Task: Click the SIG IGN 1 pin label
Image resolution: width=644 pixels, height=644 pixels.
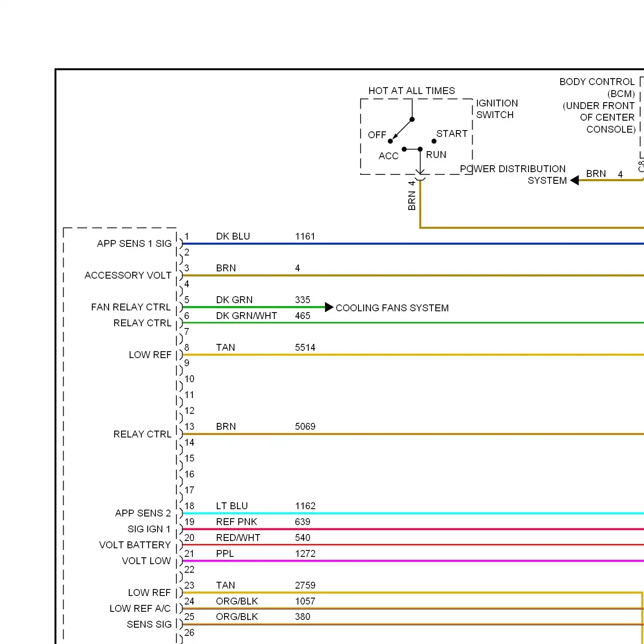Action: 149,529
